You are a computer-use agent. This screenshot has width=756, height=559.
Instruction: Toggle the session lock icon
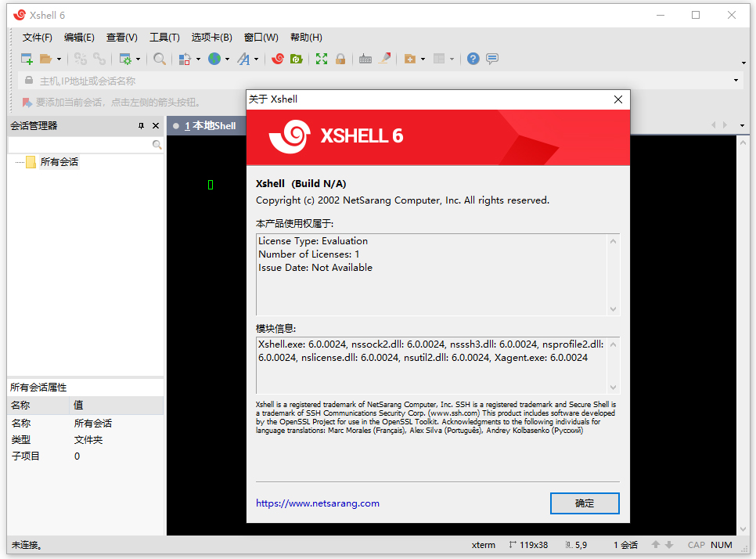[x=341, y=59]
